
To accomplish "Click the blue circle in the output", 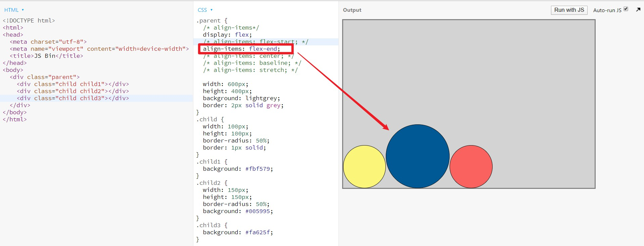I will (x=418, y=156).
